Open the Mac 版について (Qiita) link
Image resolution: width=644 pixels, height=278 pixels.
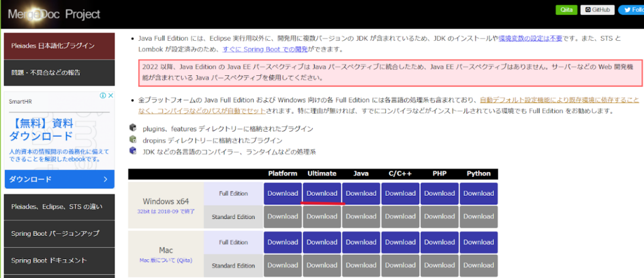(166, 260)
